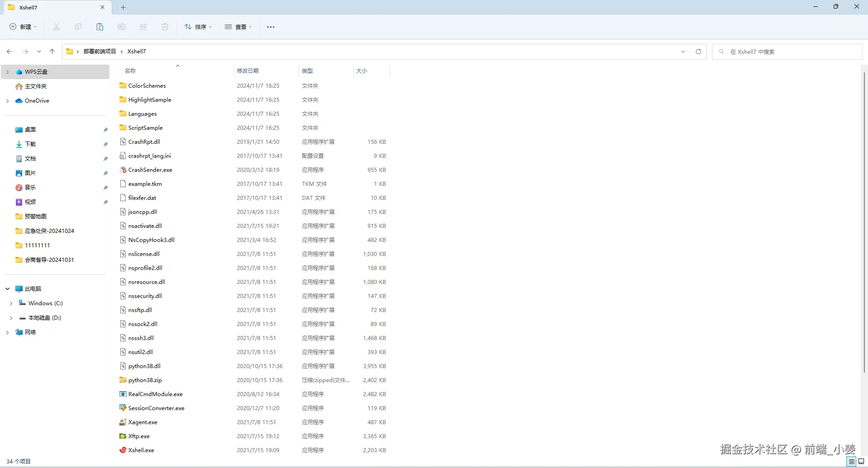Open the 排序 sort dropdown
Viewport: 868px width, 468px height.
pyautogui.click(x=198, y=27)
